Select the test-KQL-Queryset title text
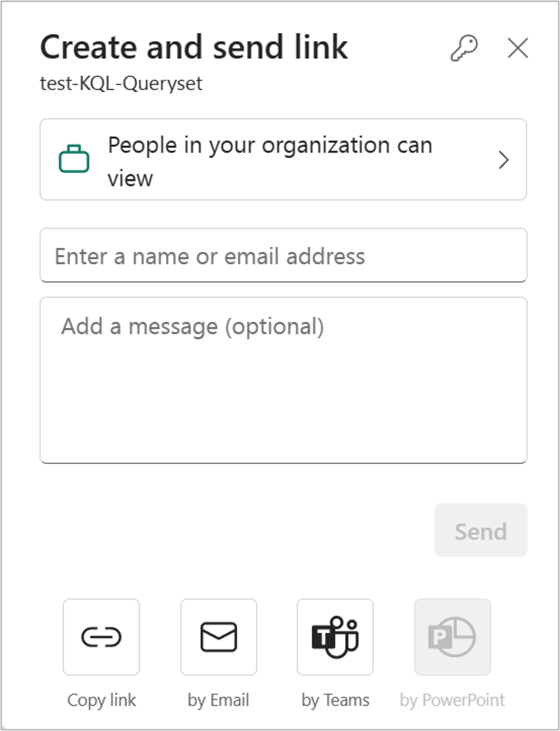Screen dimensions: 560x731 120,83
